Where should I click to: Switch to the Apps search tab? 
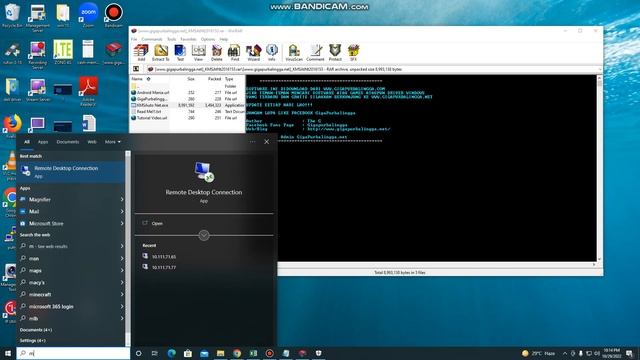point(43,142)
